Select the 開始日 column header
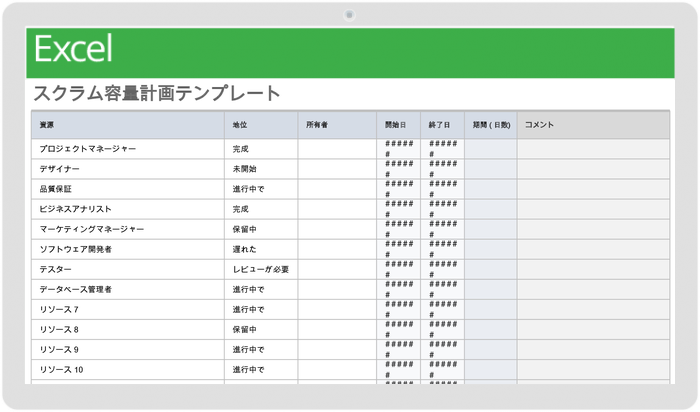 pos(396,125)
